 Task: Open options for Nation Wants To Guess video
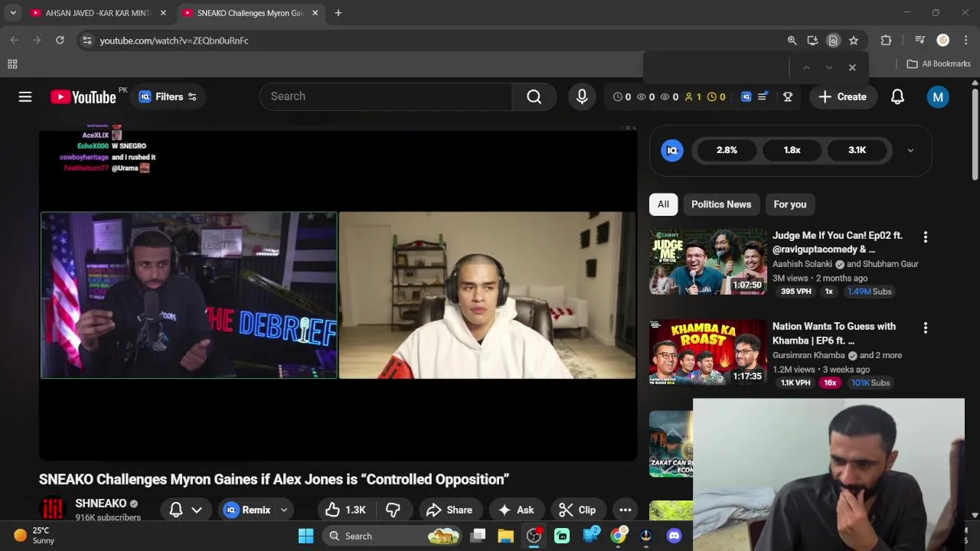click(925, 328)
